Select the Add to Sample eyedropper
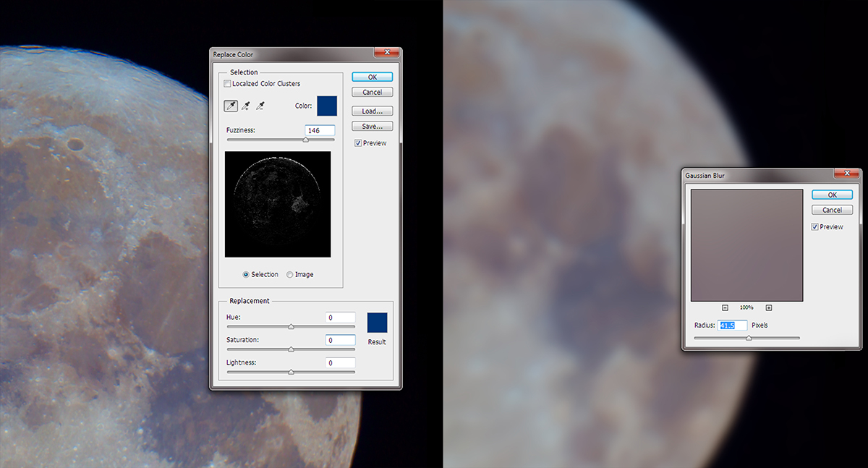 tap(246, 106)
